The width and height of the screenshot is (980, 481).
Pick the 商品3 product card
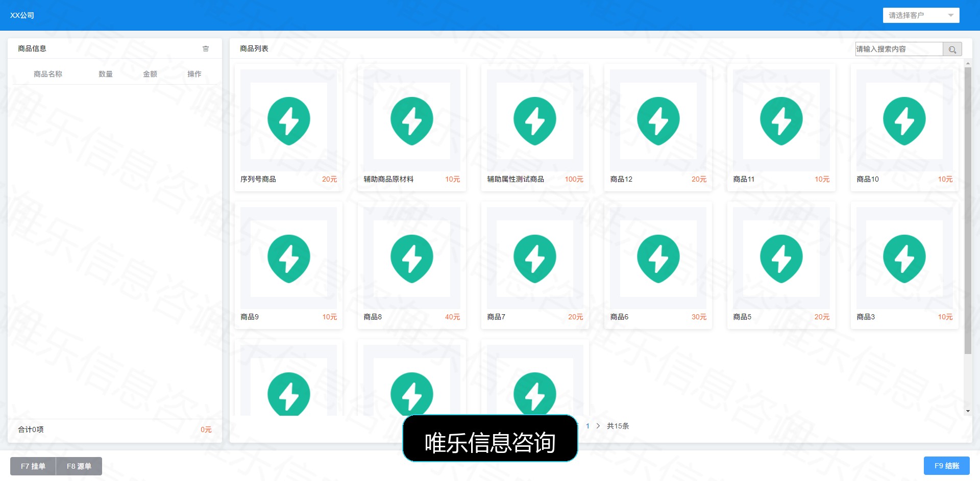coord(904,265)
